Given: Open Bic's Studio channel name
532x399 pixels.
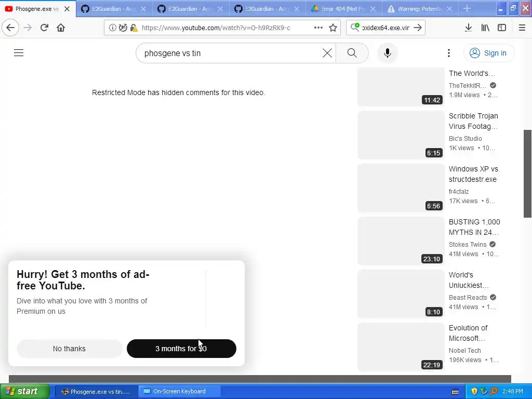Looking at the screenshot, I should tap(465, 138).
